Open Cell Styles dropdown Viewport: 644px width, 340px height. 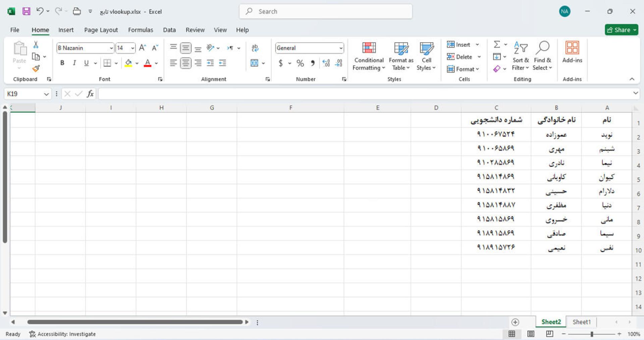pyautogui.click(x=426, y=56)
